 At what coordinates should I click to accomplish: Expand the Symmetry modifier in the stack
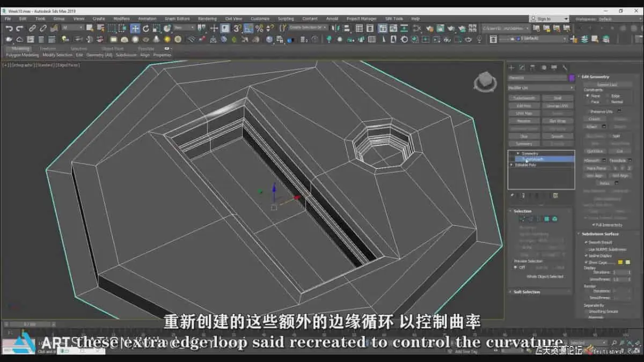point(517,153)
